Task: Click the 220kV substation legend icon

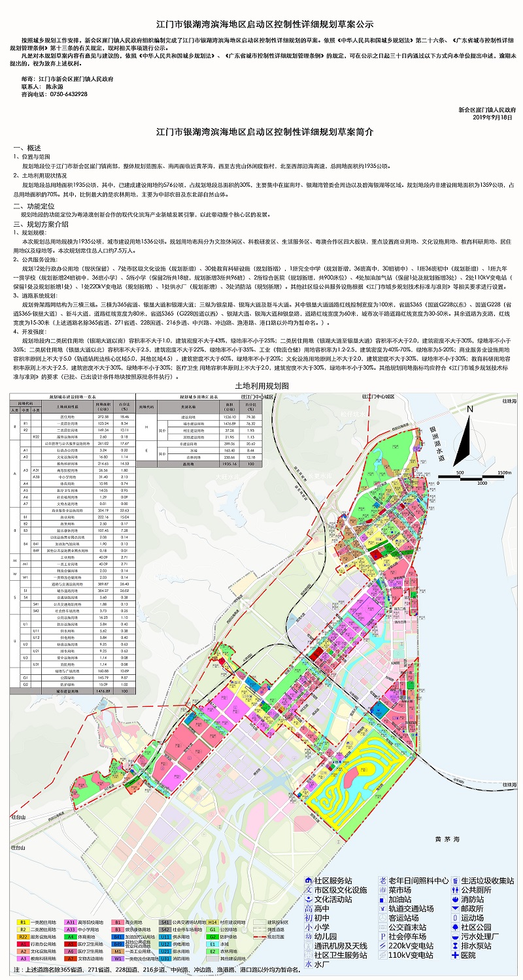Action: 382,945
